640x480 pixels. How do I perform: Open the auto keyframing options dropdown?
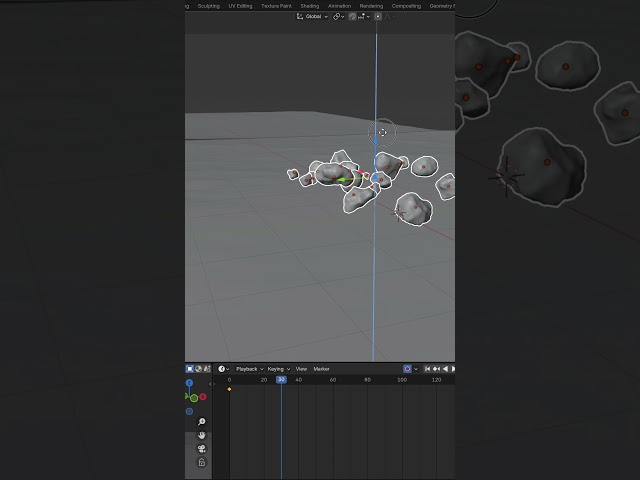416,369
